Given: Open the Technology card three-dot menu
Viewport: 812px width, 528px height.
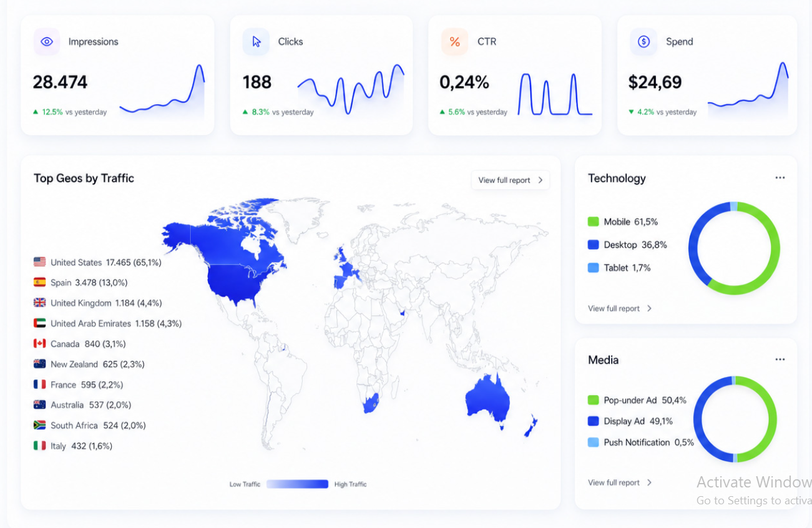Looking at the screenshot, I should click(x=780, y=178).
